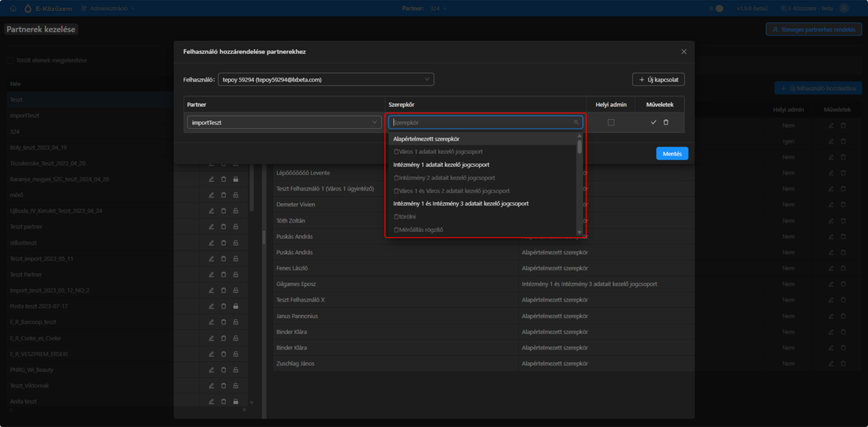
Task: Click lock icon for Teszt_import_2023_05_11
Action: pos(236,259)
